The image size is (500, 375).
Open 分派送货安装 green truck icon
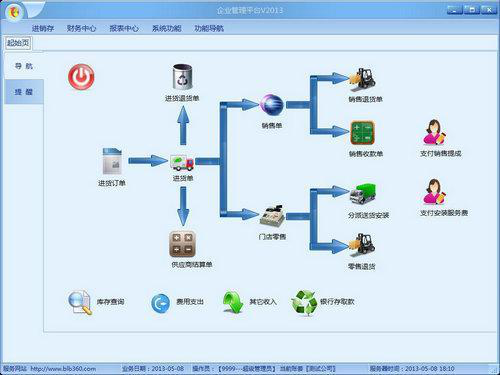tap(363, 194)
